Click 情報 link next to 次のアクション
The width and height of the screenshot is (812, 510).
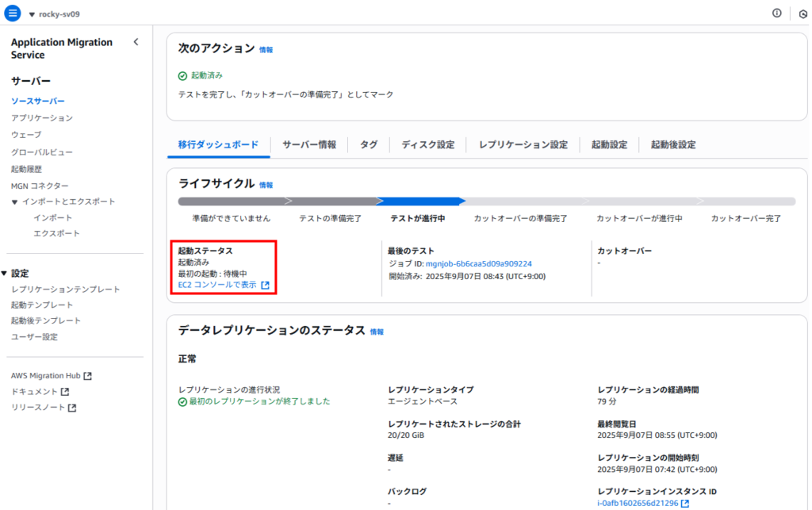pos(266,50)
